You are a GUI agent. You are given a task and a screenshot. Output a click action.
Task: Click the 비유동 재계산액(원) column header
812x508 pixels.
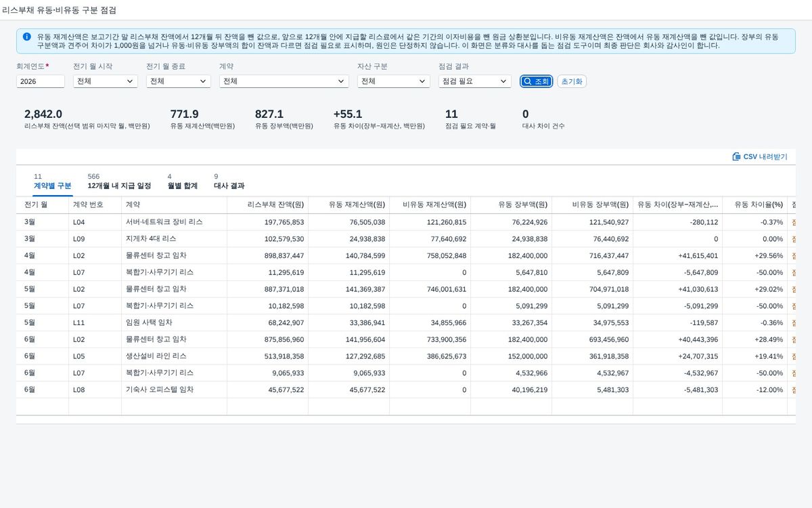[x=430, y=205]
